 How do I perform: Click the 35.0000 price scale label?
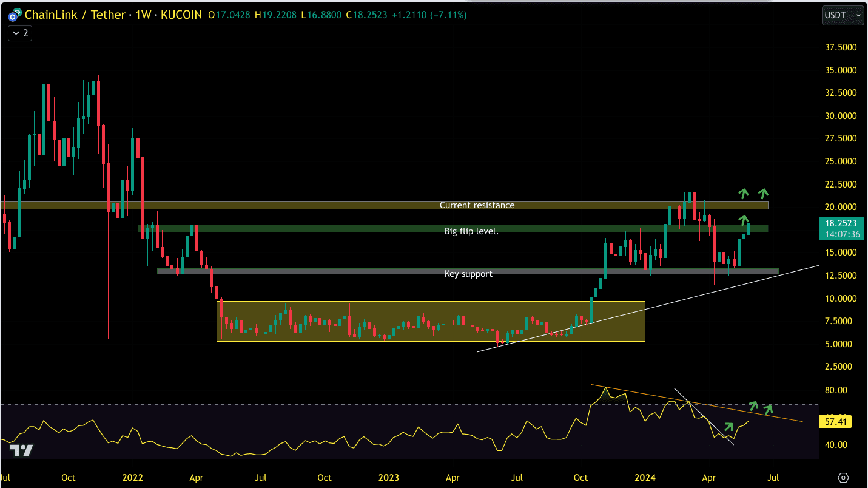839,70
